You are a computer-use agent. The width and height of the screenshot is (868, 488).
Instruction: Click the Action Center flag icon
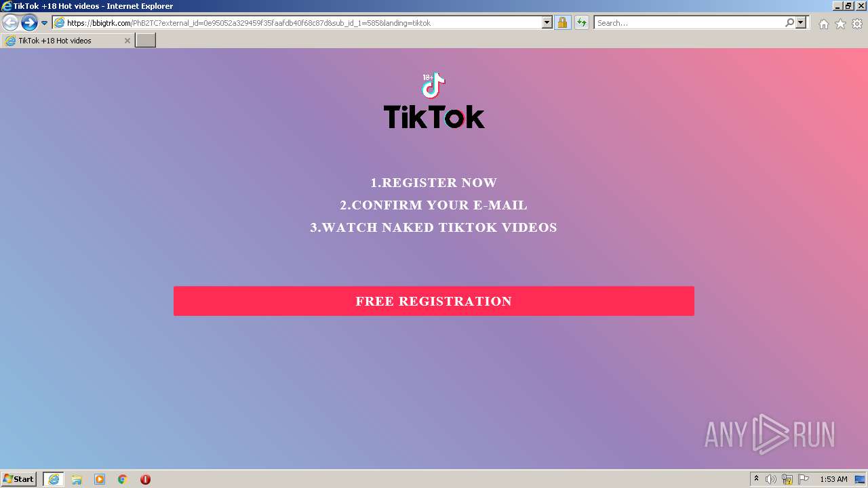tap(804, 479)
